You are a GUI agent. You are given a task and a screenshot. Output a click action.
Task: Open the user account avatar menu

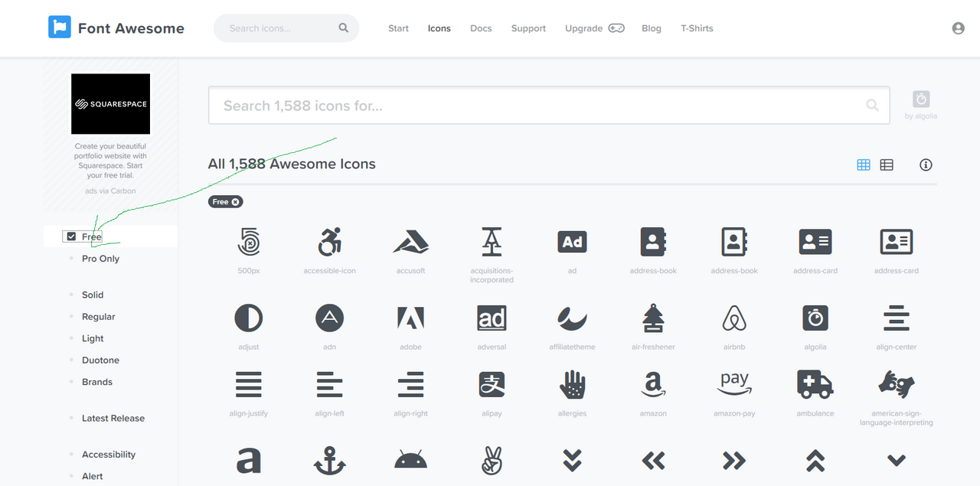958,28
